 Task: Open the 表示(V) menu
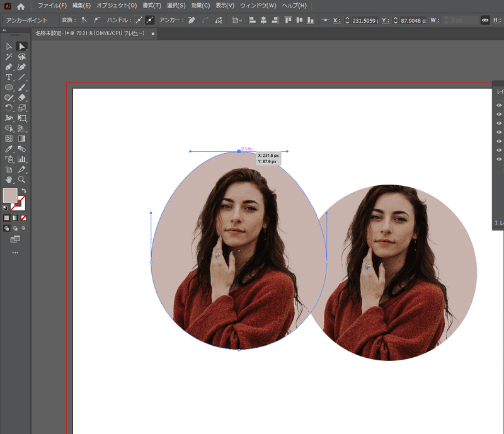(x=225, y=6)
